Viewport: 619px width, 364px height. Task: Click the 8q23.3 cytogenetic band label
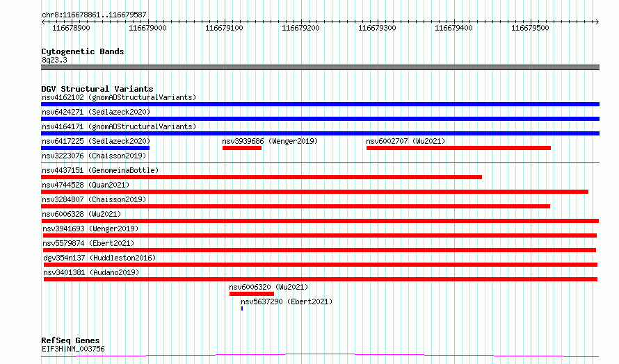point(54,60)
